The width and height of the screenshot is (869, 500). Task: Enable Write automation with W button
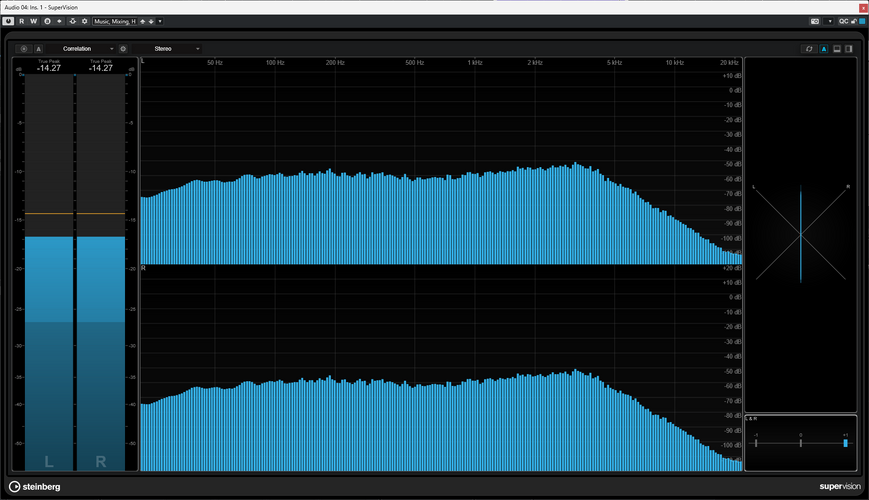33,21
